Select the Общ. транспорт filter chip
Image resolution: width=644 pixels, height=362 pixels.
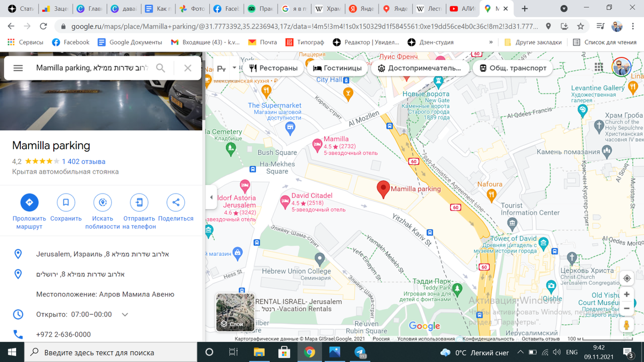click(x=513, y=68)
